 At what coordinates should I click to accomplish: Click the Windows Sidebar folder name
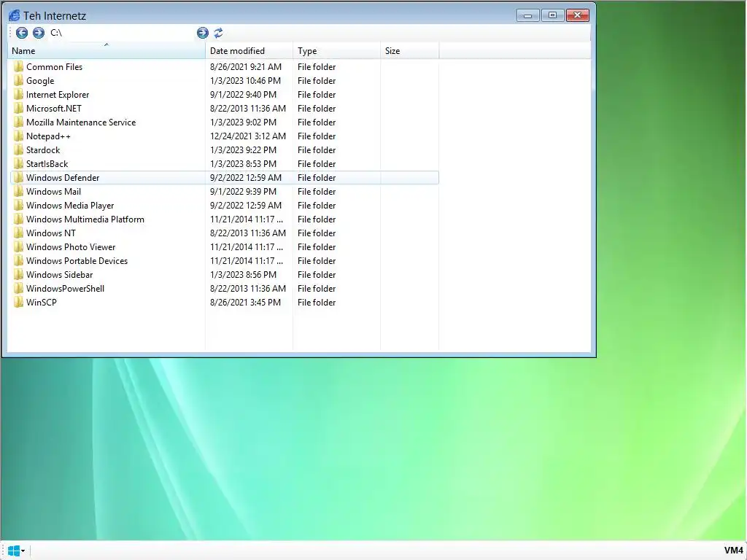(x=60, y=274)
